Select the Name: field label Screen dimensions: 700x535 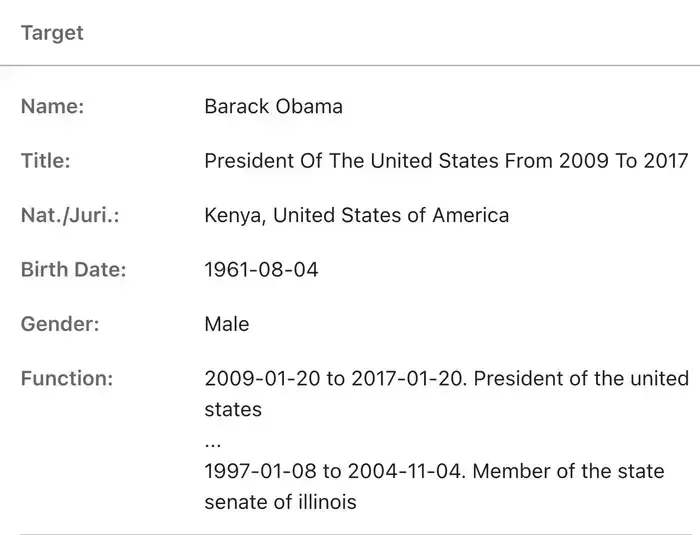(52, 106)
